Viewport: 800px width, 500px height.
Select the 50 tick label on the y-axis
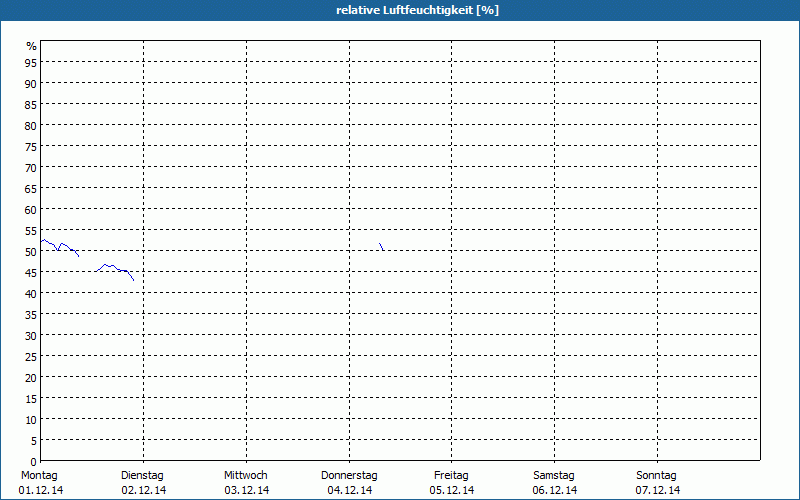click(31, 251)
